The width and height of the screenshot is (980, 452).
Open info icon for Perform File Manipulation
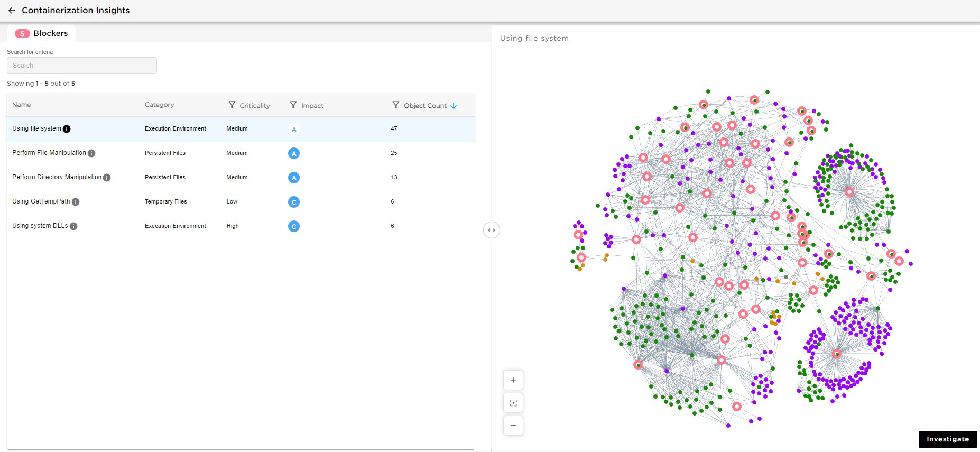pos(91,153)
